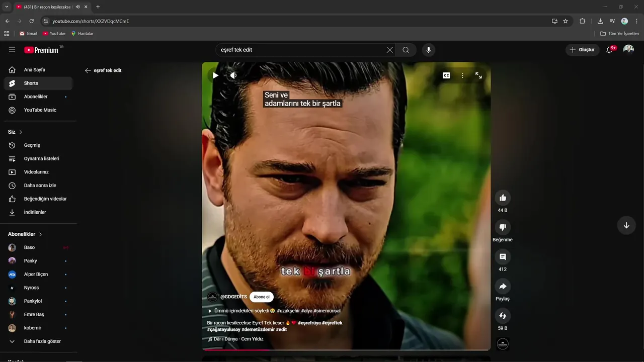Open the Dâr-ı Dünya Cem Yıldız sound link
Image resolution: width=644 pixels, height=362 pixels.
point(235,339)
